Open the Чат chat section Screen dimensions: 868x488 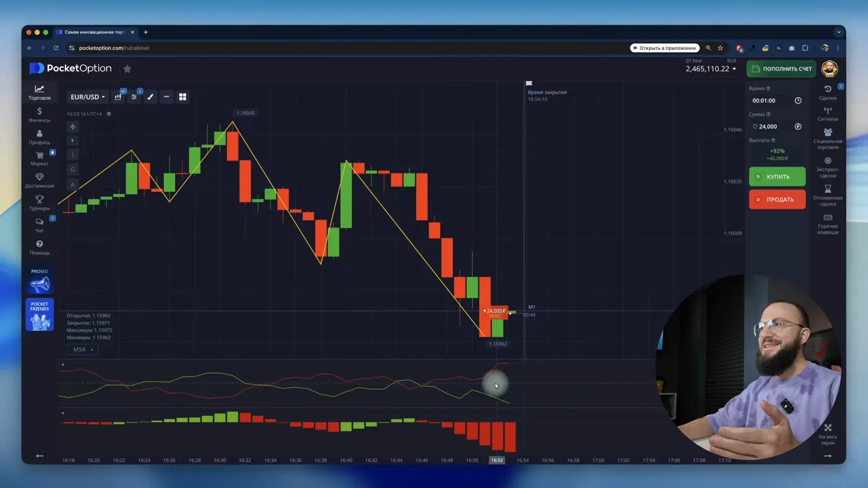(x=40, y=226)
